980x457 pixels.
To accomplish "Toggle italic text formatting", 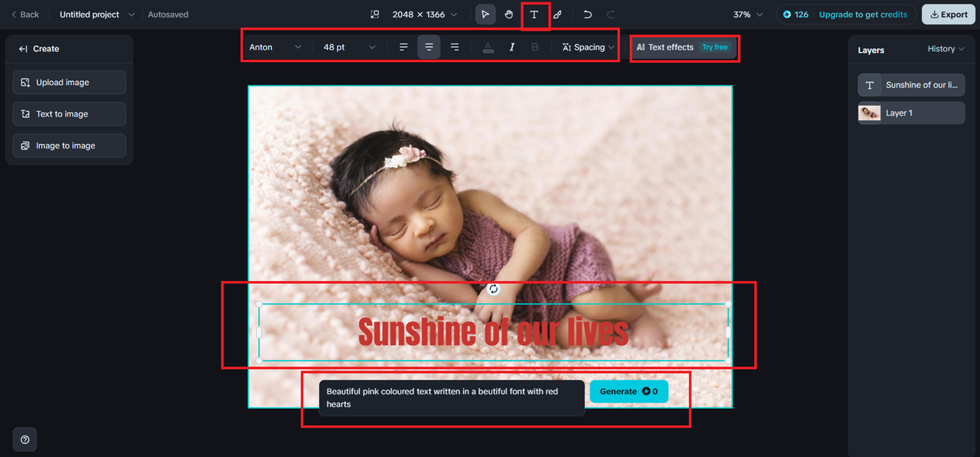I will click(512, 47).
